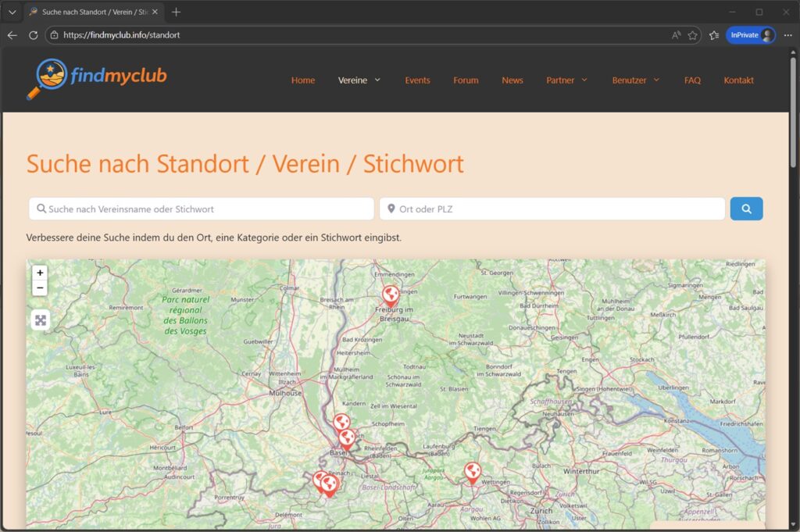Start the search with the magnifier button
Viewport: 800px width, 532px height.
click(746, 209)
